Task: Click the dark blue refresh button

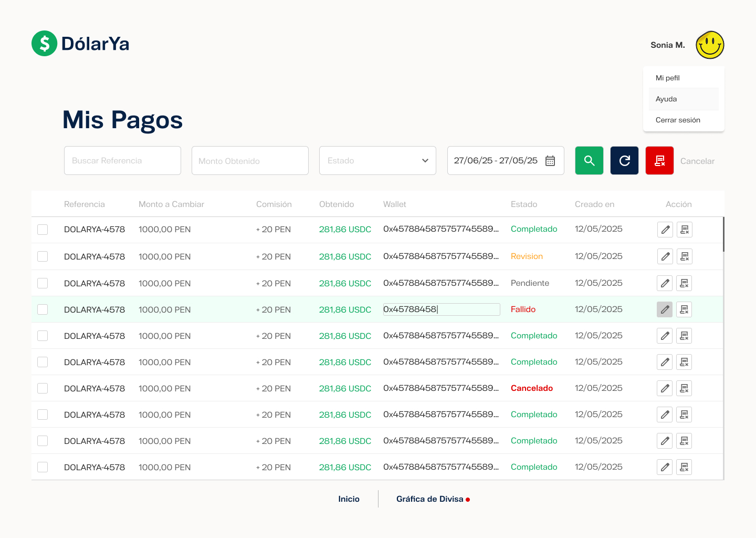Action: click(x=624, y=161)
